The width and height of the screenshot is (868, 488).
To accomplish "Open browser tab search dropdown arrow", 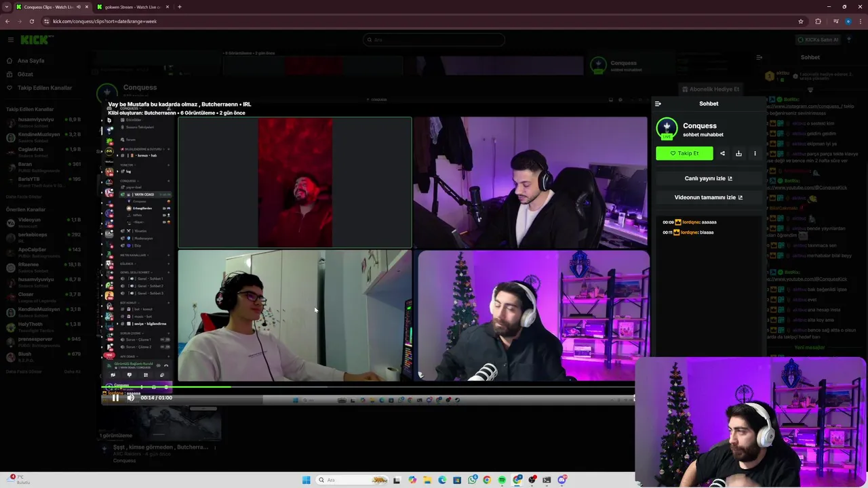I will [6, 7].
